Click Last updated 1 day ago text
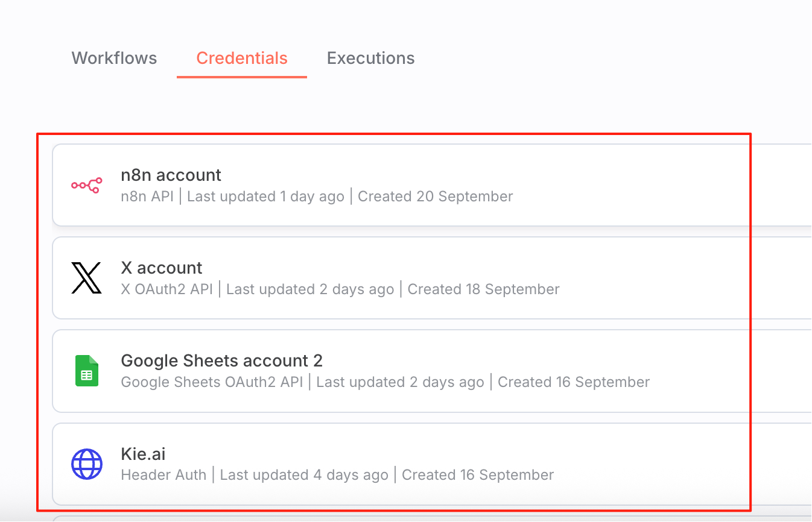This screenshot has width=812, height=522. (265, 197)
